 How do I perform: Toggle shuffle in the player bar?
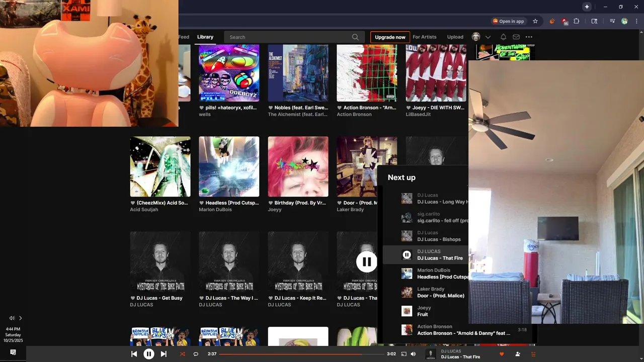point(183,354)
